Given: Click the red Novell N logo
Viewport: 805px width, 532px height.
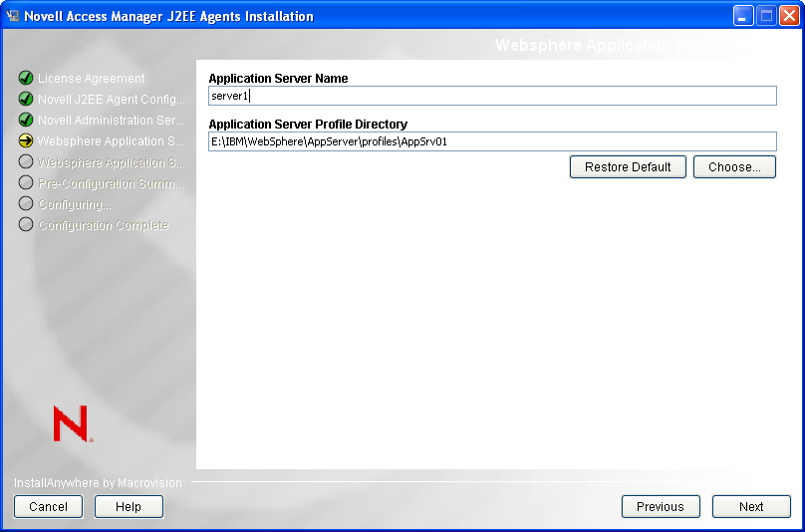Looking at the screenshot, I should [73, 423].
